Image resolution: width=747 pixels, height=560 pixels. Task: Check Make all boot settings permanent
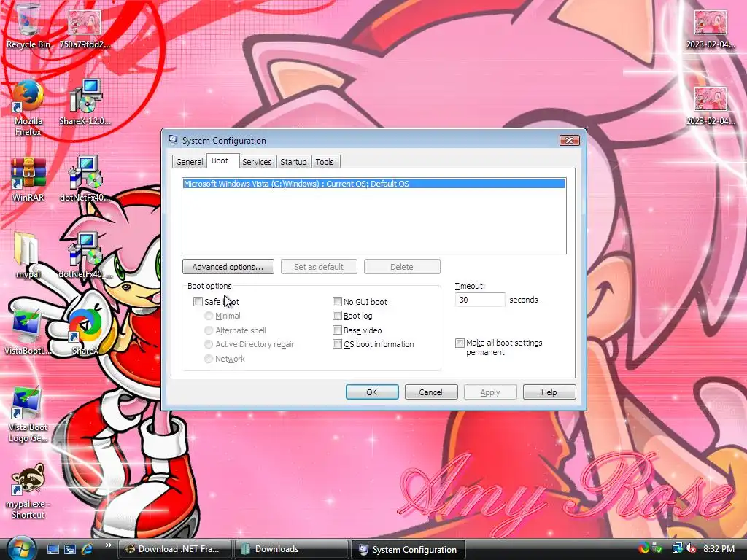(x=460, y=343)
